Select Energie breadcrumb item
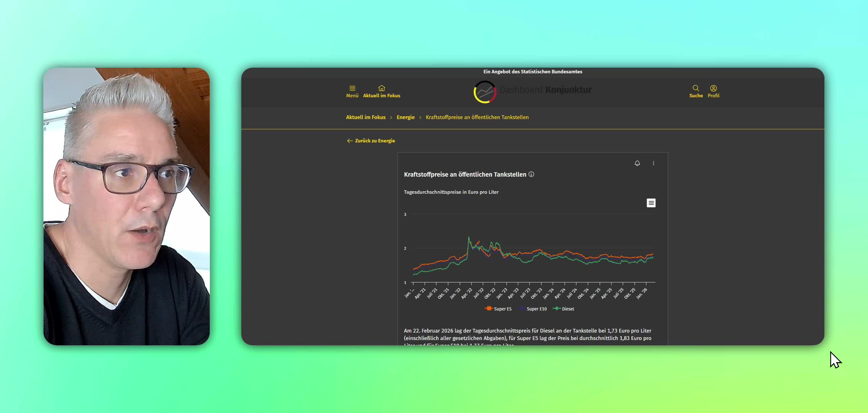868x413 pixels. pos(405,117)
